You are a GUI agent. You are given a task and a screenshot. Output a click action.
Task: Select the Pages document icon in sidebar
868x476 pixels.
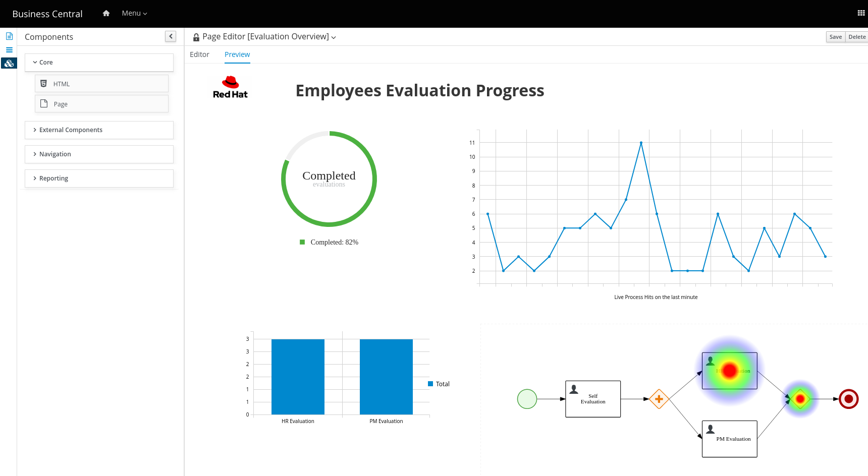[x=9, y=36]
